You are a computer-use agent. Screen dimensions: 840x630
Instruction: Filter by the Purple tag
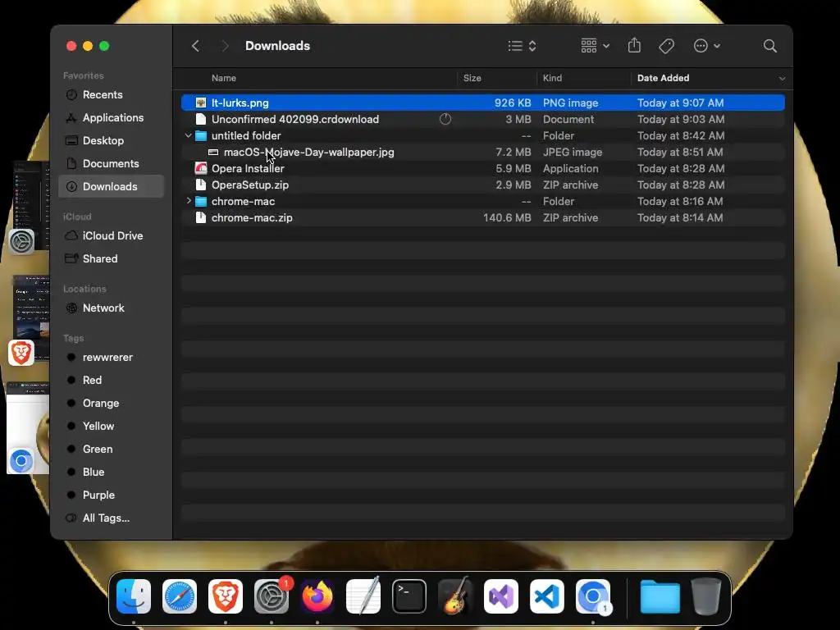[111, 495]
